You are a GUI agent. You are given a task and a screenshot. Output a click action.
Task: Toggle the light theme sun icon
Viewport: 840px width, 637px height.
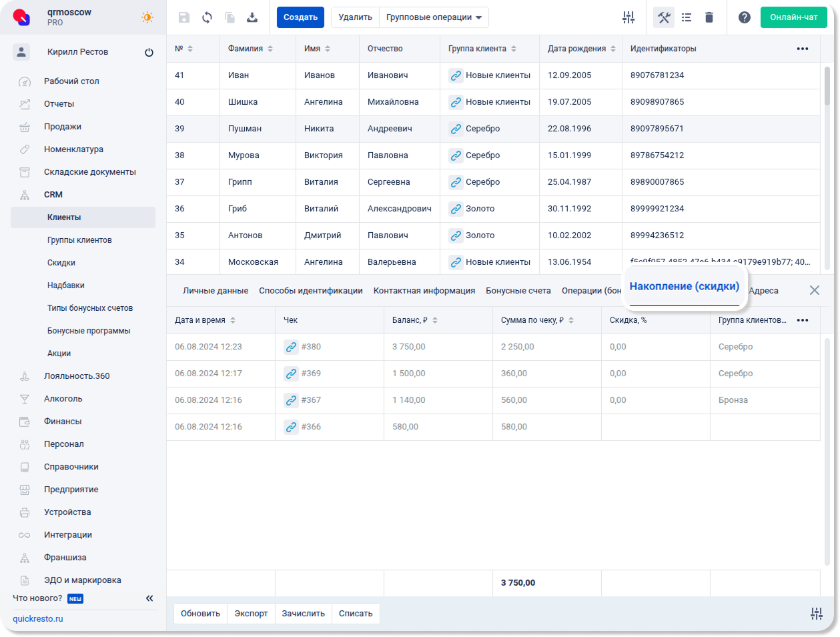pyautogui.click(x=147, y=17)
